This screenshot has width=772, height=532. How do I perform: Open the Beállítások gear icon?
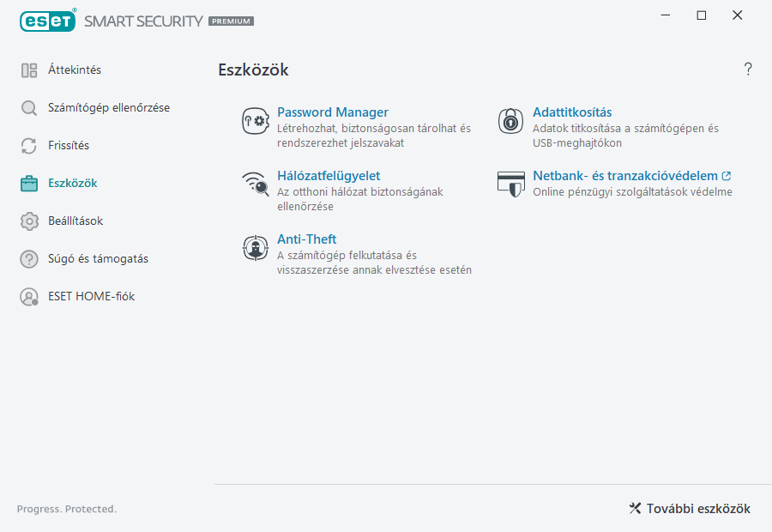pyautogui.click(x=28, y=221)
